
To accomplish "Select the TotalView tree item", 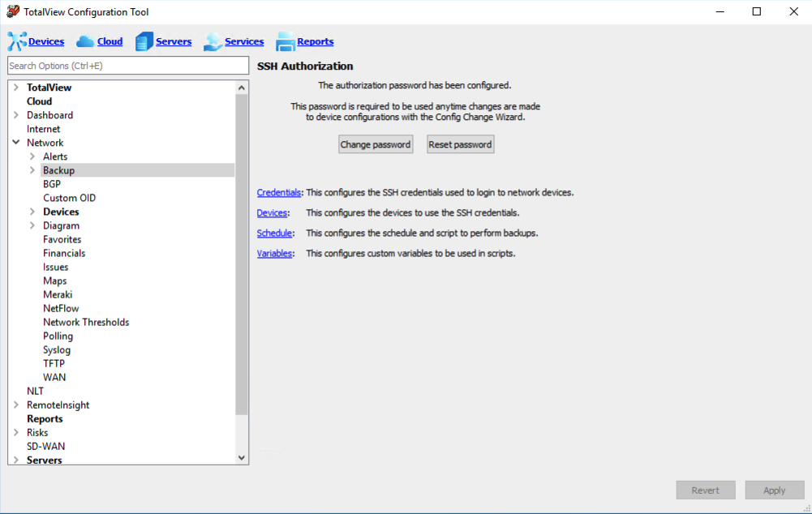I will (49, 88).
